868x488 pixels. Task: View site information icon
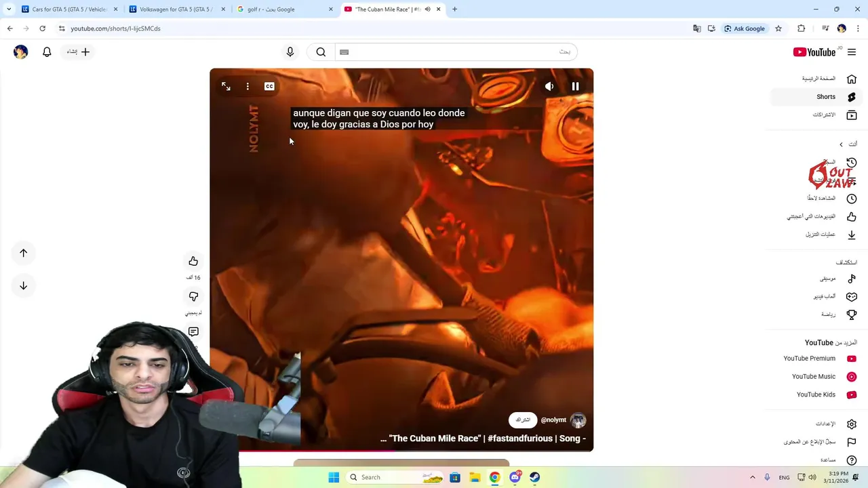pos(62,28)
